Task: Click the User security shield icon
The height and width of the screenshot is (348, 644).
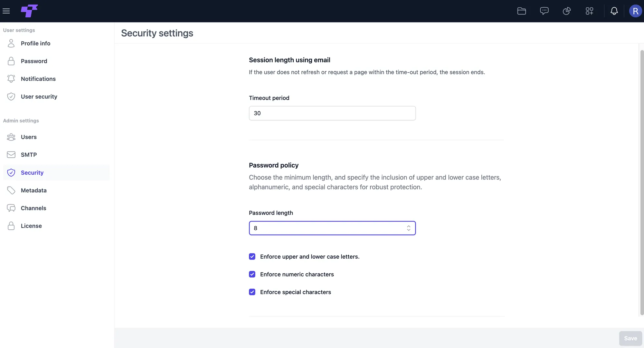Action: [11, 96]
